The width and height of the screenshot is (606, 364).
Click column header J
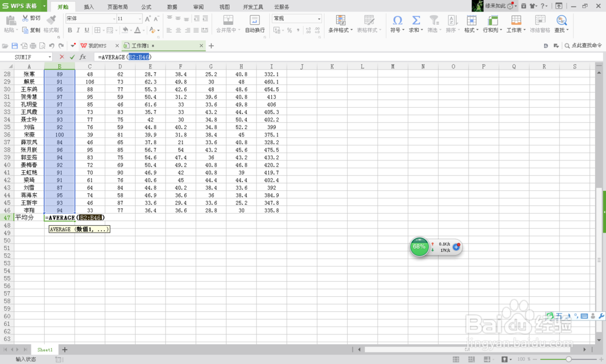click(x=302, y=67)
